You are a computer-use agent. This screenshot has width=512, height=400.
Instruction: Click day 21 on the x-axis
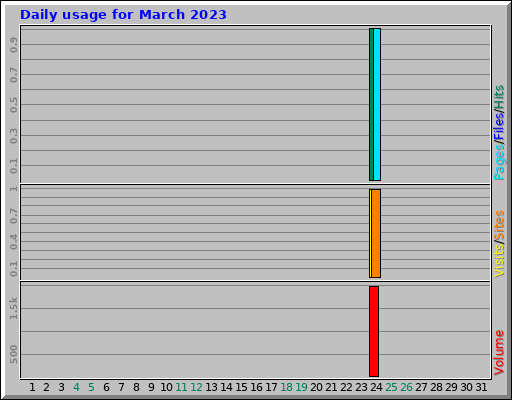tap(331, 387)
